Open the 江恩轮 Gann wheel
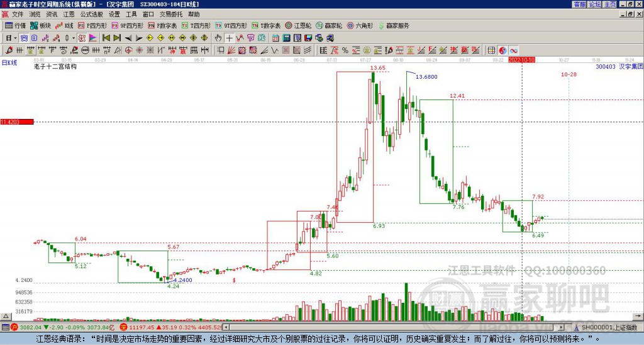The width and height of the screenshot is (644, 345). (298, 25)
